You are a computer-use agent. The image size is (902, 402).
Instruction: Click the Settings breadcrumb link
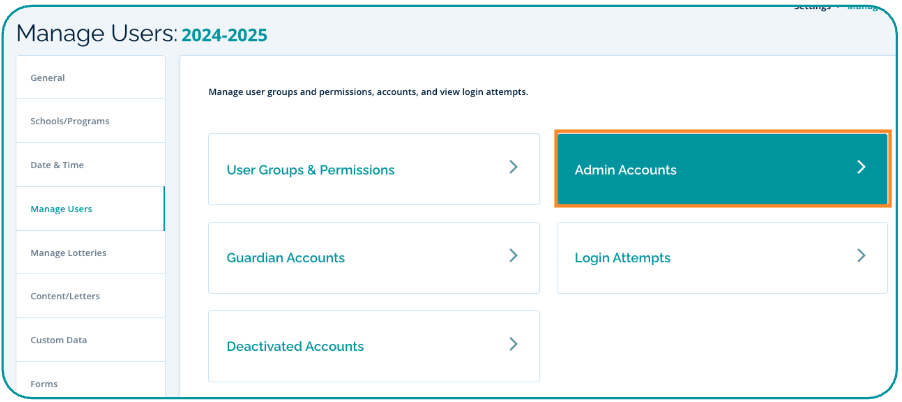click(812, 6)
